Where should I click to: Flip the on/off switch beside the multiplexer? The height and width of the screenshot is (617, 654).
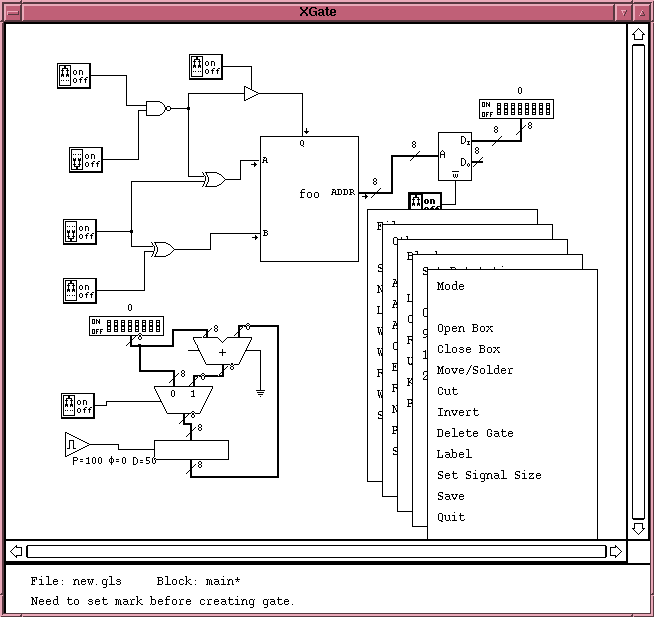(78, 405)
